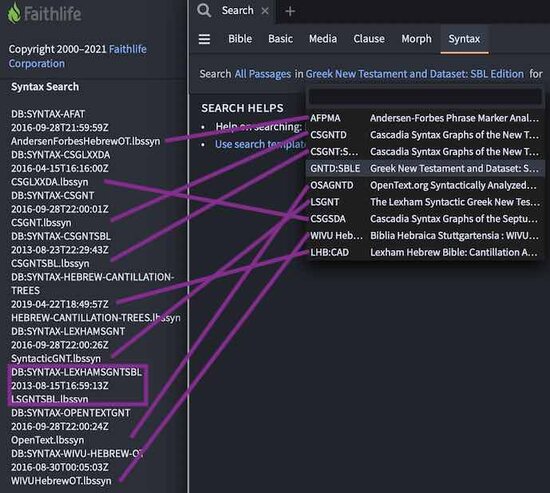Viewport: 550px width, 493px height.
Task: Click the Faithlife flame logo
Action: [x=14, y=13]
